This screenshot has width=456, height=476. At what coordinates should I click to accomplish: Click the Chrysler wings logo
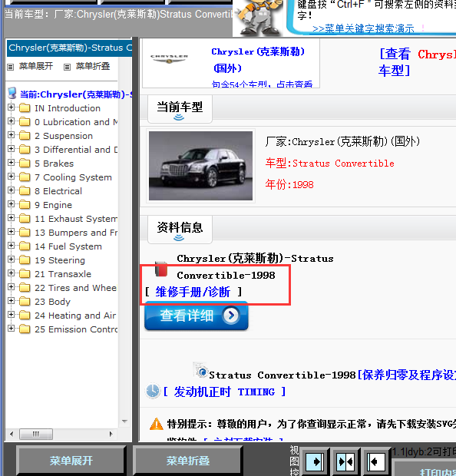pos(169,59)
